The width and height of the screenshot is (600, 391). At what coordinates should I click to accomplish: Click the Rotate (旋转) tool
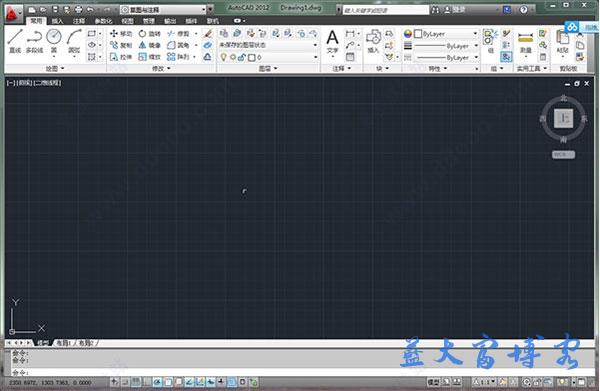pos(149,34)
